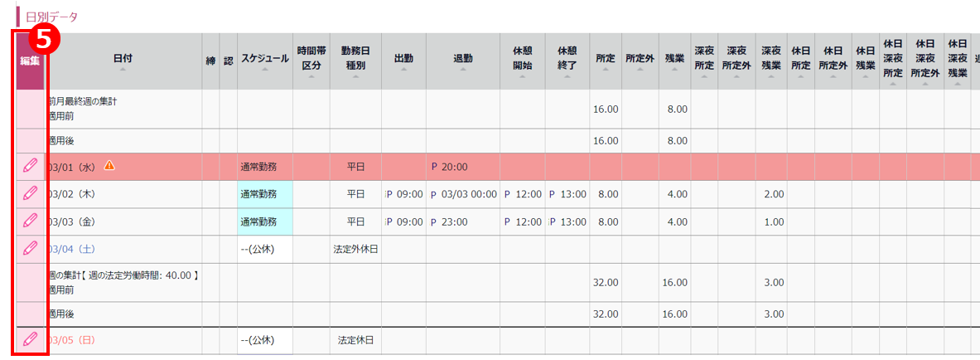Select 通常勤務 schedule cell on 03/03
This screenshot has width=980, height=360.
click(265, 221)
